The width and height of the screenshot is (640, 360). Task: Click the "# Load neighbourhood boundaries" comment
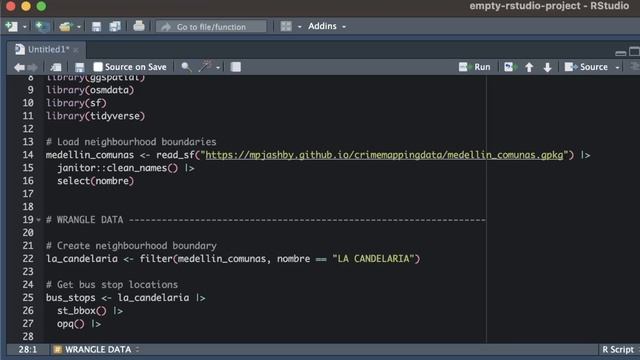pos(131,142)
